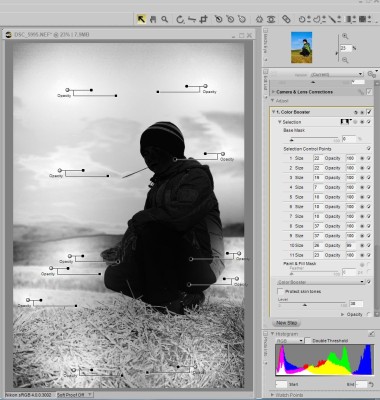Toggle the Camera & Lens Corrections checkbox

coord(369,91)
